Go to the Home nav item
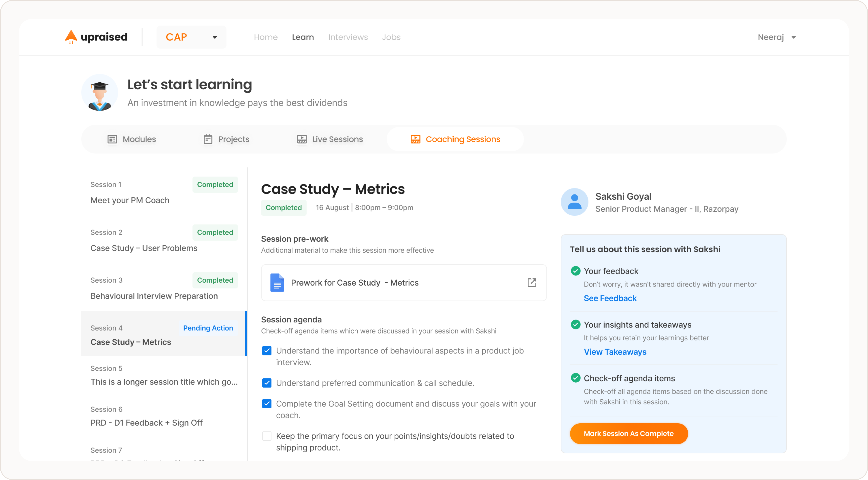This screenshot has width=868, height=480. coord(266,37)
